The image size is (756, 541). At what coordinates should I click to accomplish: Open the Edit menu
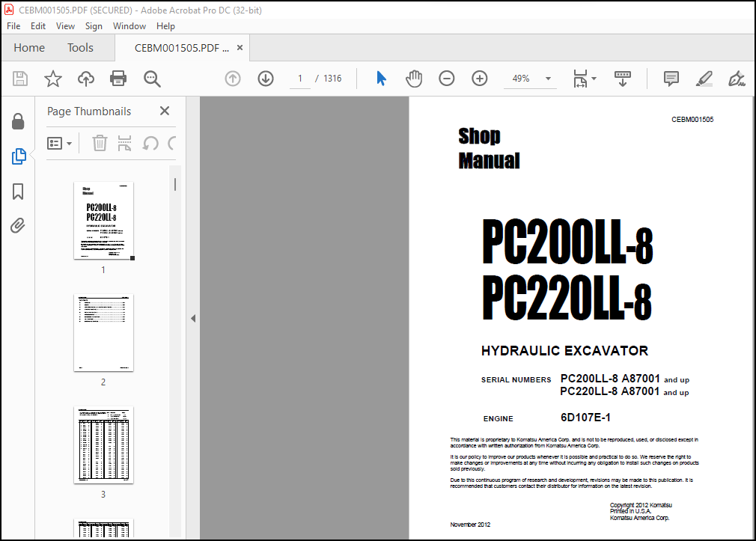pos(38,26)
